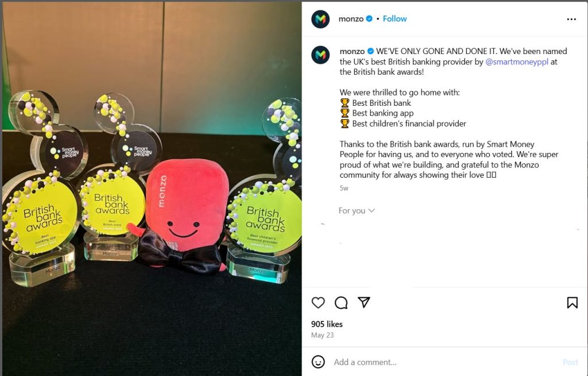Open @smartmoneyppl profile link
The width and height of the screenshot is (588, 376).
click(x=517, y=62)
